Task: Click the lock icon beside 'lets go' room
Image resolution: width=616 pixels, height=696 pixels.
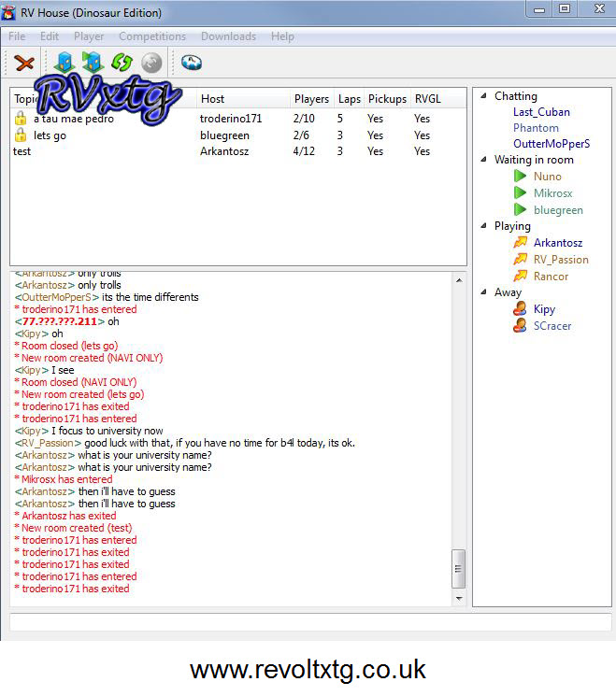Action: (x=21, y=135)
